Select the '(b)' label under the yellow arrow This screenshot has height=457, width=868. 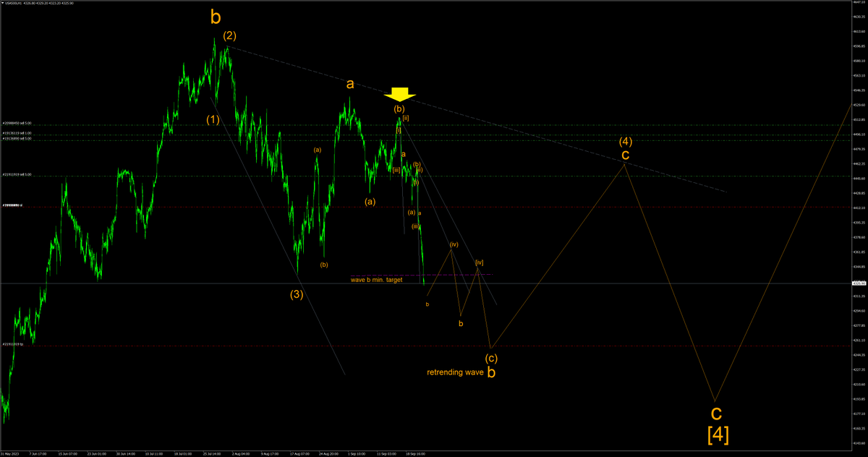click(399, 109)
